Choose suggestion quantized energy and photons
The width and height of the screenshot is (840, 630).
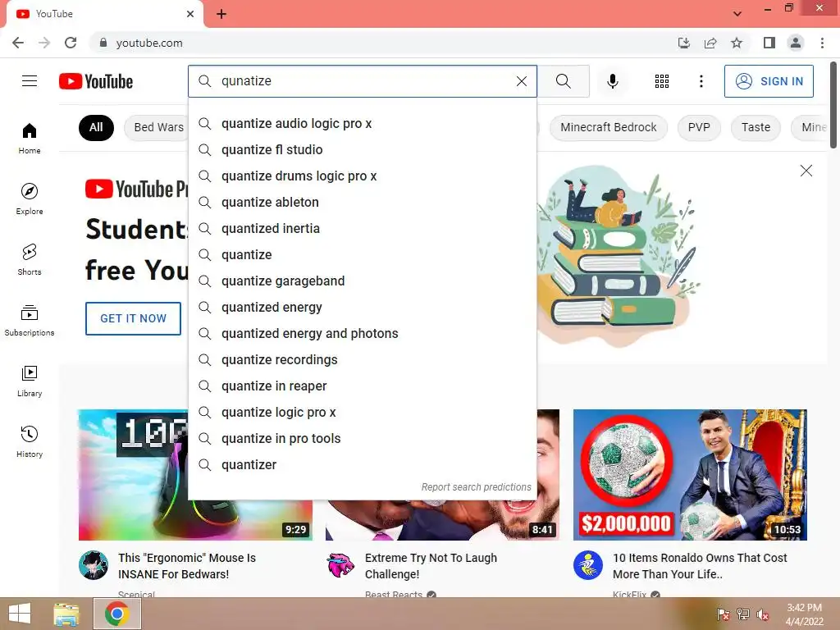pos(362,334)
